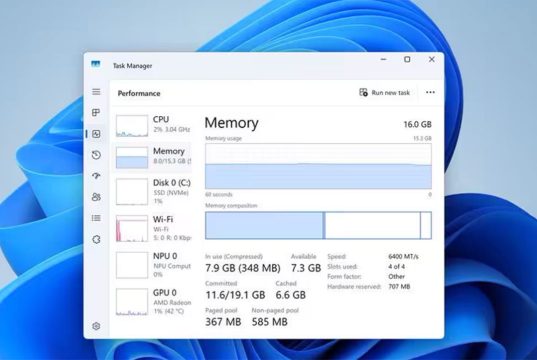Click the 7.9 GB (348 MB) in-use value
537x360 pixels.
[243, 268]
